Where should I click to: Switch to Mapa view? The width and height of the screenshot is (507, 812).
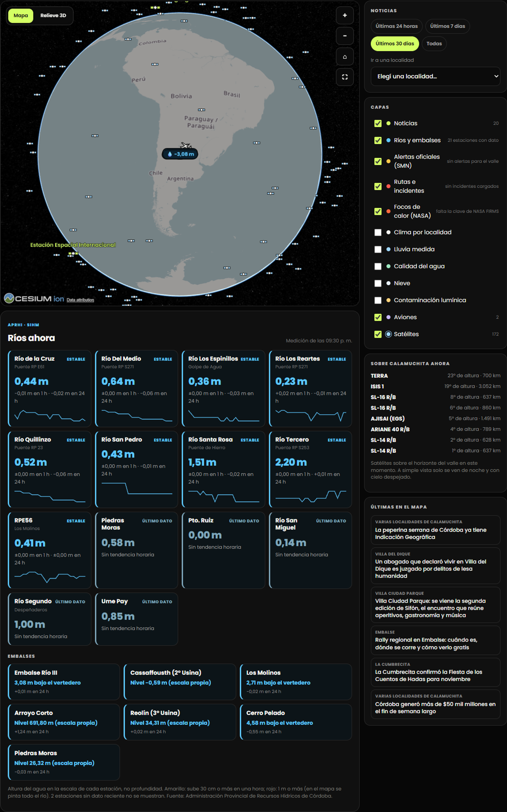21,16
